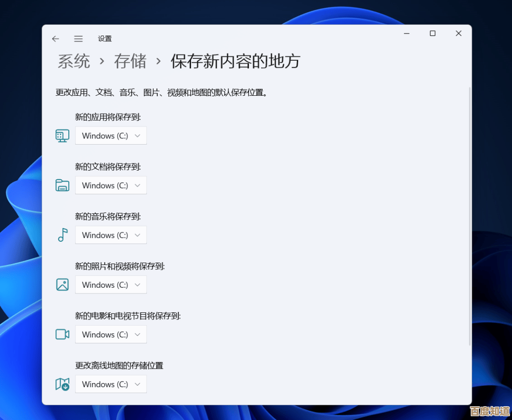Minimize the Settings window
Image resolution: width=512 pixels, height=420 pixels.
point(407,33)
